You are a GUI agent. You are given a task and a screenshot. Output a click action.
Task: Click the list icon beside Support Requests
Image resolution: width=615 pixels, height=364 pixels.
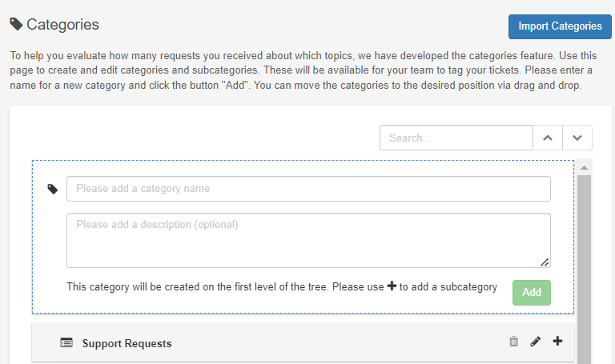tap(66, 343)
